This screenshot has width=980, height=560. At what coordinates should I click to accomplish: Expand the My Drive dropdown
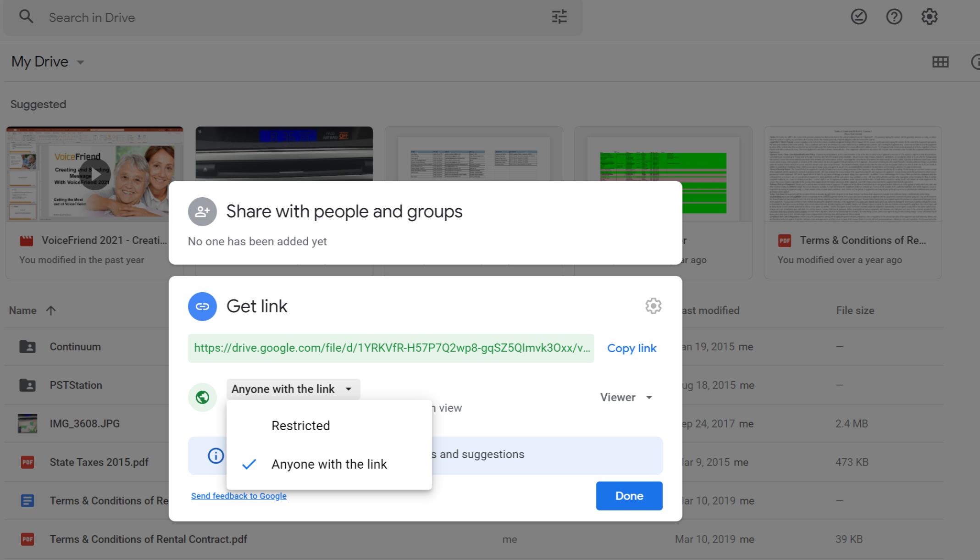pyautogui.click(x=79, y=62)
